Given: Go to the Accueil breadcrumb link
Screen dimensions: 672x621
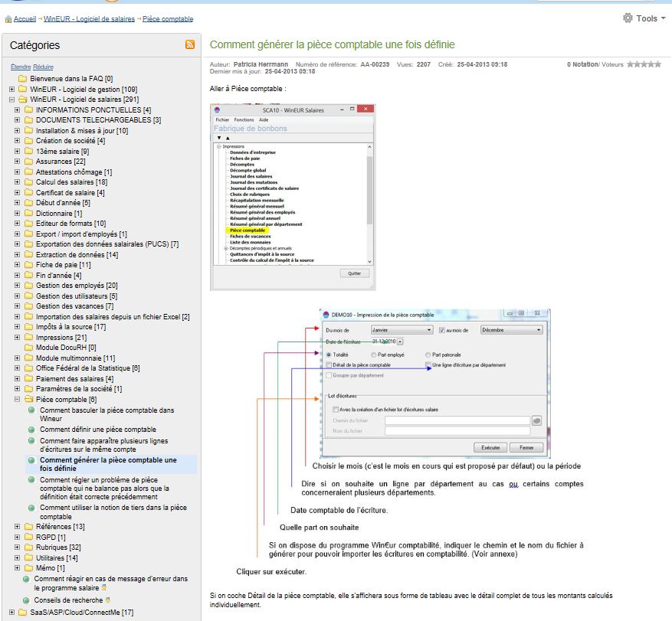Looking at the screenshot, I should click(25, 19).
